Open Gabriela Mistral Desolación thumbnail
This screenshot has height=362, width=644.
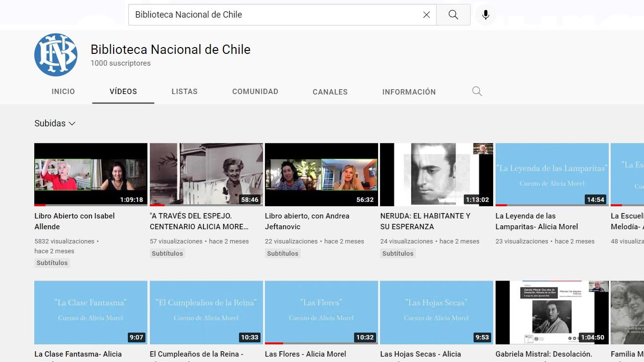552,313
